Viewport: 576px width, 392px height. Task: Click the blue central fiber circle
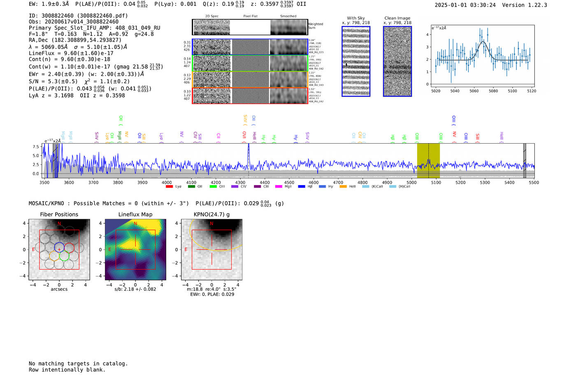[x=59, y=248]
